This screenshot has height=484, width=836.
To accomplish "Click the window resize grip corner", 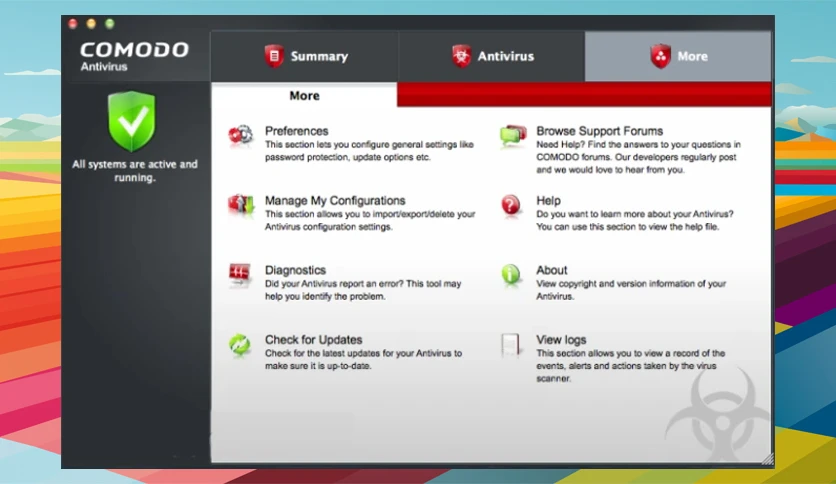I will (767, 458).
